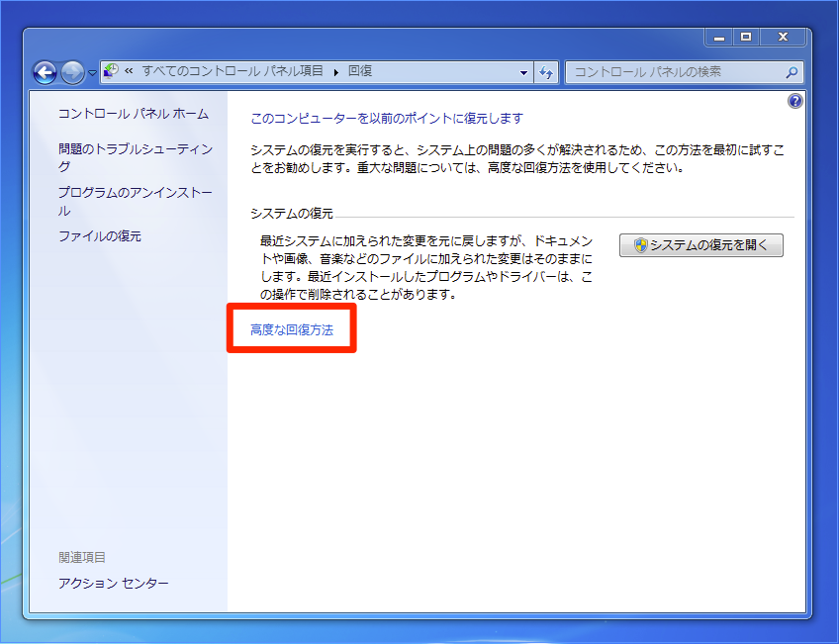Click the magnifier search icon
839x644 pixels.
click(792, 72)
